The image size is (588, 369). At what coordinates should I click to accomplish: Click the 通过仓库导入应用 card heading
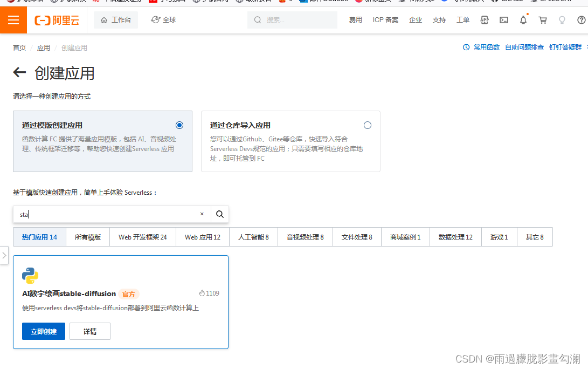click(x=240, y=125)
